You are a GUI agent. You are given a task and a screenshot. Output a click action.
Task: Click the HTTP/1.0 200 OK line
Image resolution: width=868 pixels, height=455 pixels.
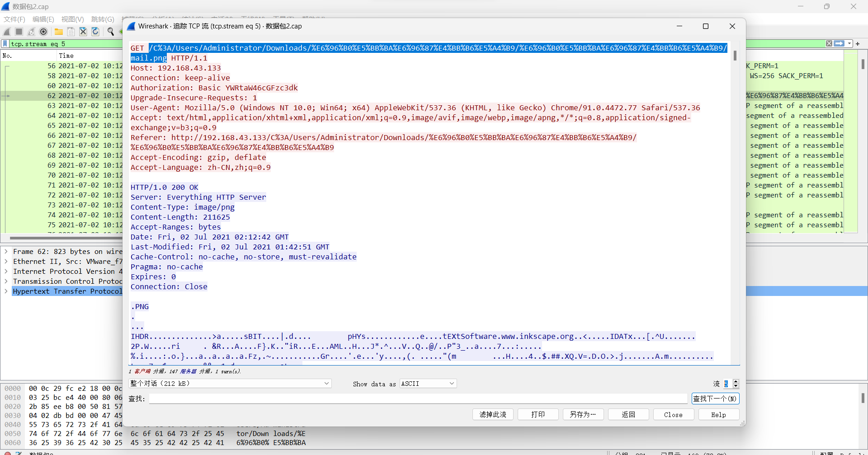coord(164,187)
